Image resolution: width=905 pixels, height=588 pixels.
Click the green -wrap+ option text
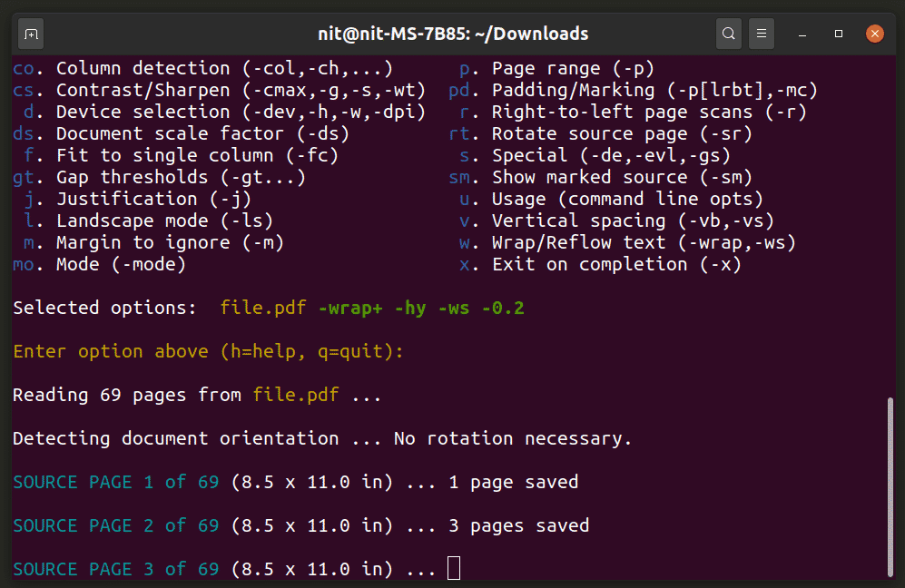[x=350, y=308]
